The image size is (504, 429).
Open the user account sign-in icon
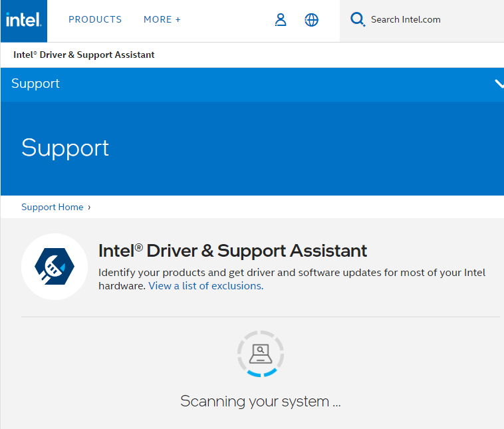pyautogui.click(x=281, y=20)
